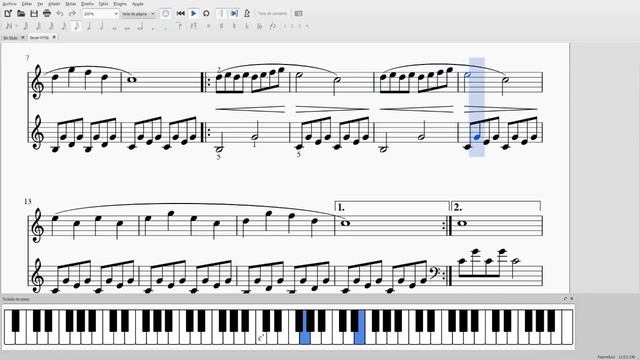Apply the flat accidental
Image resolution: width=640 pixels, height=360 pixels.
pyautogui.click(x=247, y=26)
